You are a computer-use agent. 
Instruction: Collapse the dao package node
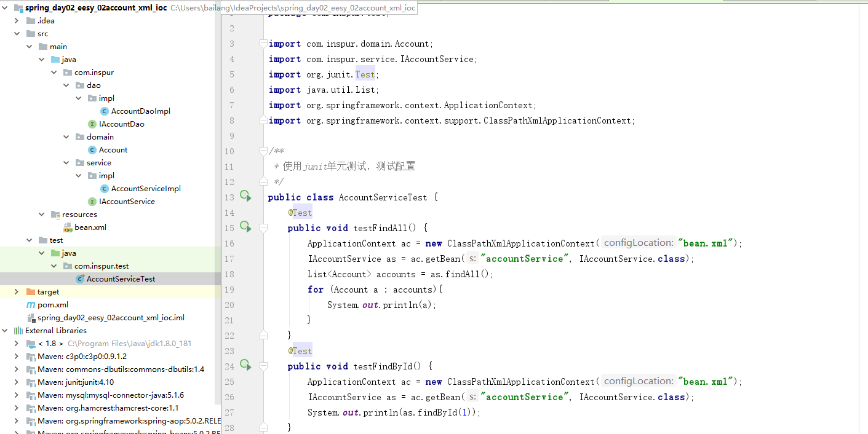coord(66,85)
